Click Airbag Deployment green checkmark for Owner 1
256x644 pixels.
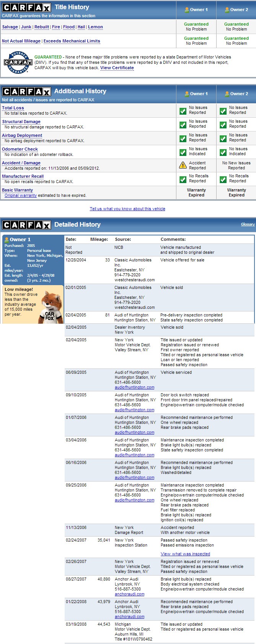[x=183, y=138]
